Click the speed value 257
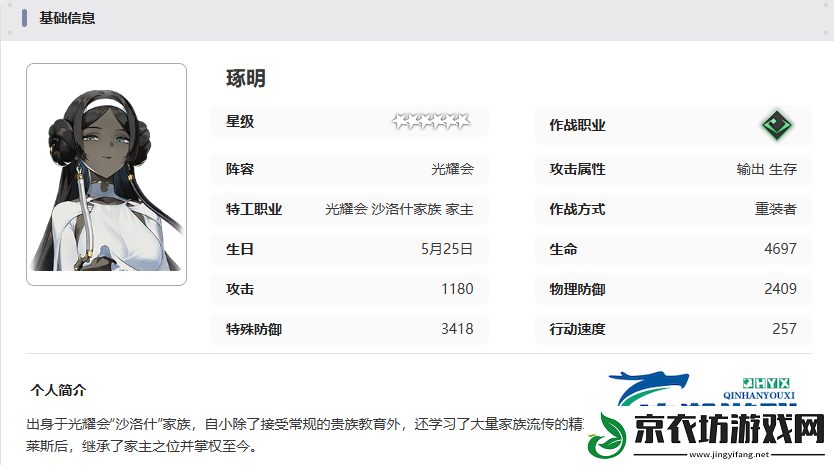The image size is (834, 465). click(x=785, y=329)
